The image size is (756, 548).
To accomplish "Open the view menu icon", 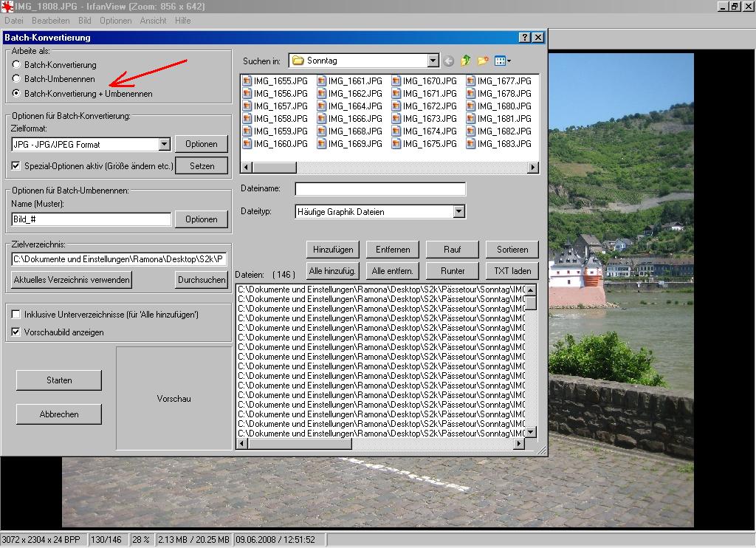I will [502, 61].
